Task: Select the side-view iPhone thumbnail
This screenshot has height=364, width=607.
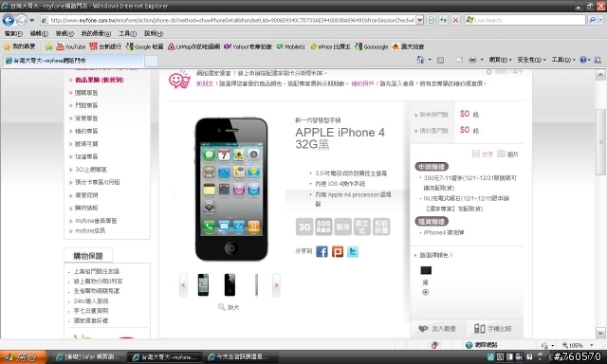Action: pos(256,284)
